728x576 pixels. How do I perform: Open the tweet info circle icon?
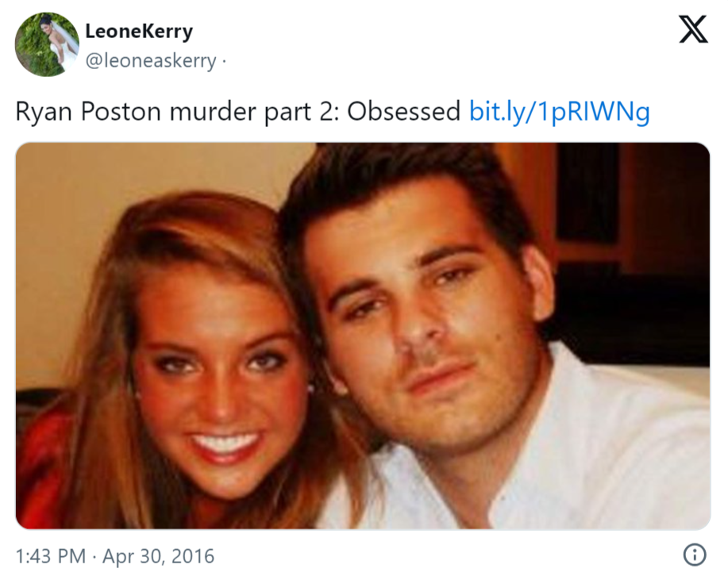point(695,554)
